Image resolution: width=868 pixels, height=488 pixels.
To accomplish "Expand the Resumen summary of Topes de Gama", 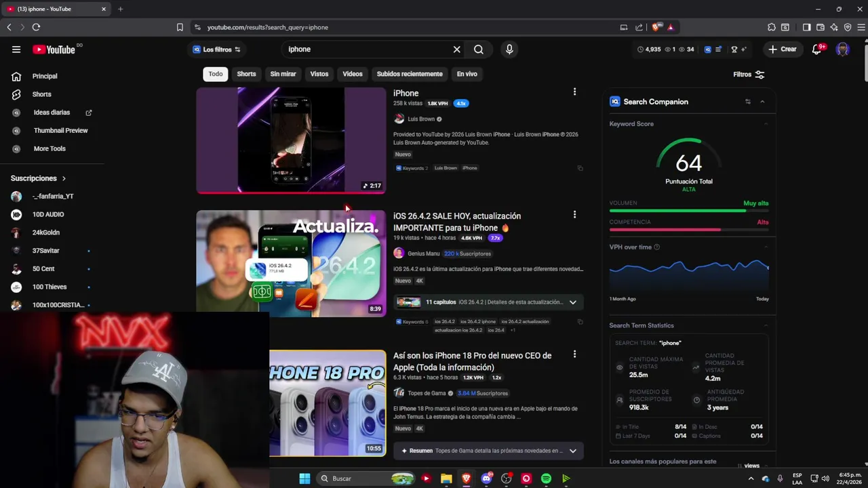I will [x=573, y=451].
